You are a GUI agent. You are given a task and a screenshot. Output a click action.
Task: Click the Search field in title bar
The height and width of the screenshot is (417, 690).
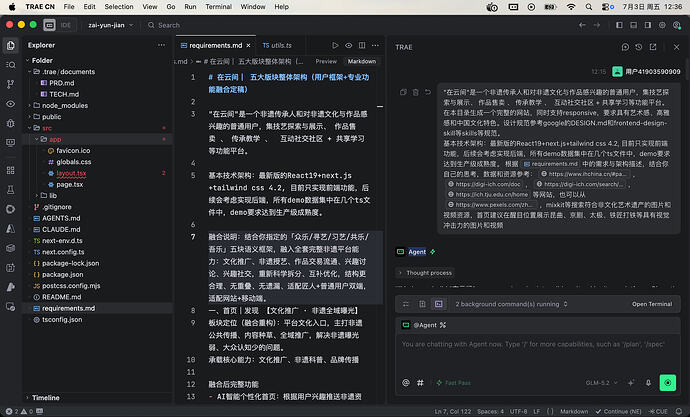(164, 25)
